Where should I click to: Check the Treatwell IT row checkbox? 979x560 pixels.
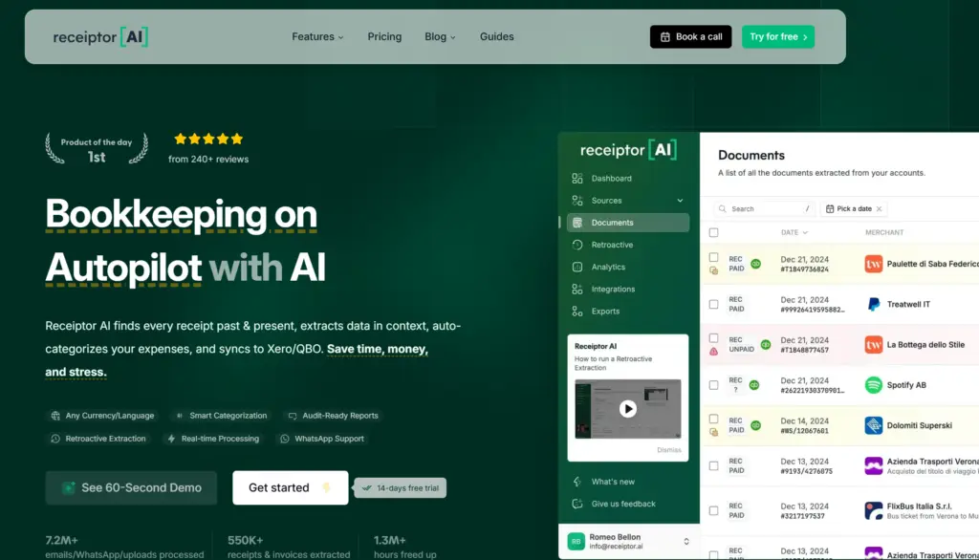pos(713,304)
